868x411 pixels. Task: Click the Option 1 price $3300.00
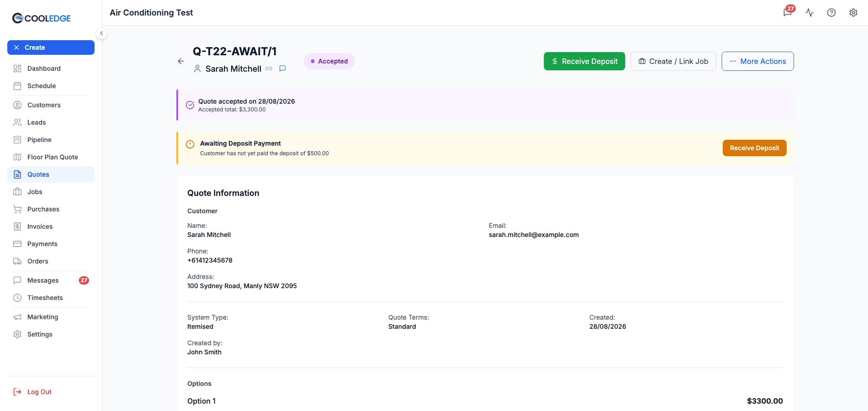765,401
